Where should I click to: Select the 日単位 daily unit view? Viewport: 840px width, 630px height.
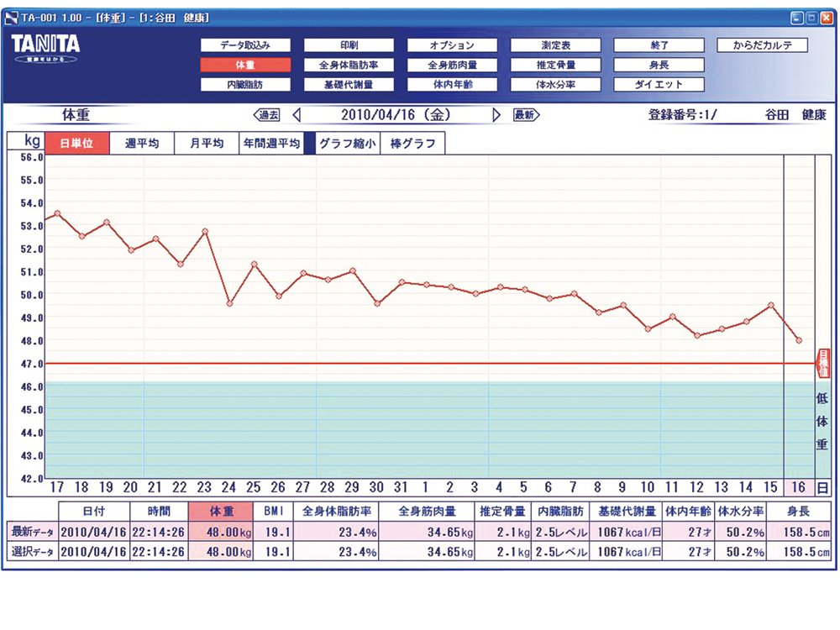pos(76,144)
